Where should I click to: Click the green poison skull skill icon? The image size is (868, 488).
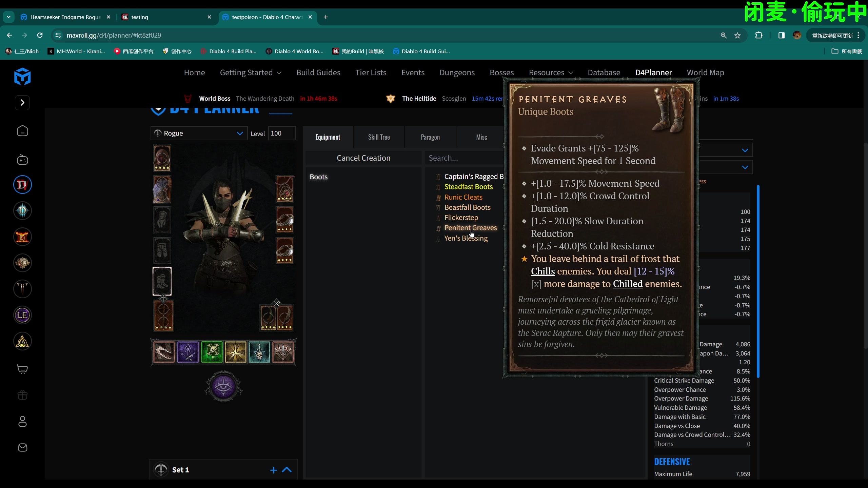212,352
